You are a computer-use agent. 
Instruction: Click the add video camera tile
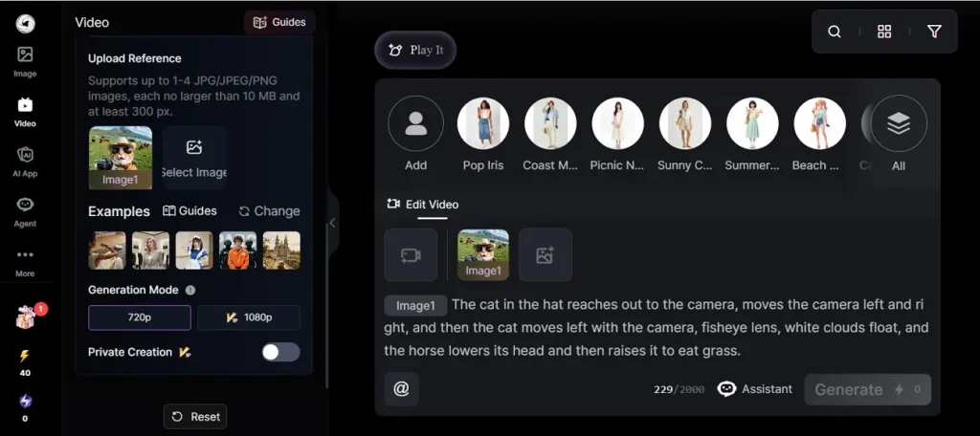(411, 255)
